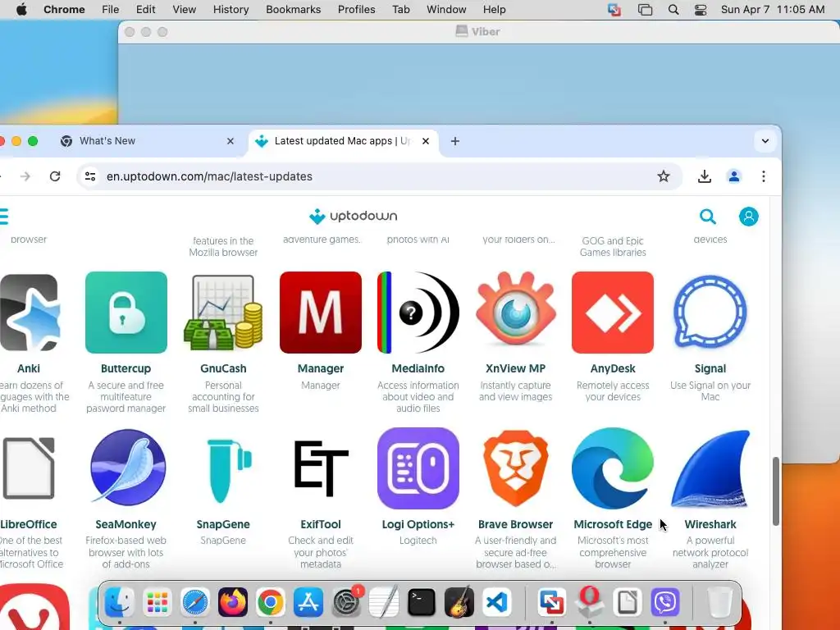Click the page vertical scrollbar thumb

775,491
